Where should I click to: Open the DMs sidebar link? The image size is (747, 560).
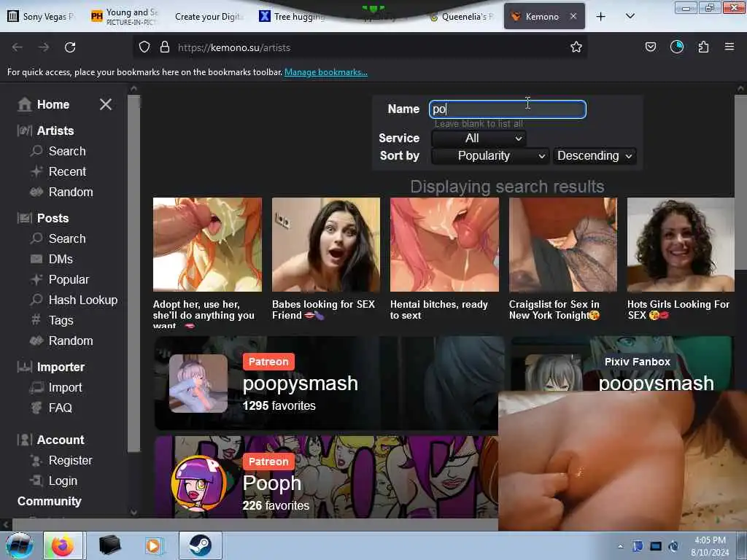click(x=61, y=259)
